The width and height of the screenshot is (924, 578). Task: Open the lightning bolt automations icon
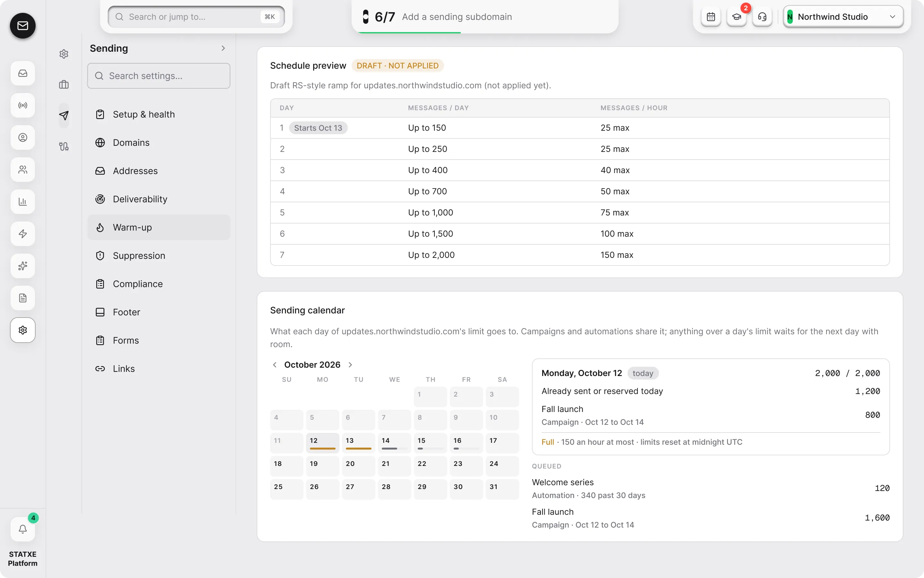[x=22, y=234]
